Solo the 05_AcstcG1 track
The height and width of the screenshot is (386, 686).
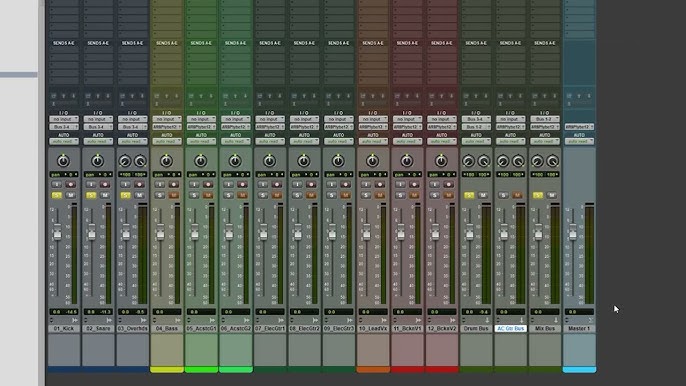coord(194,195)
